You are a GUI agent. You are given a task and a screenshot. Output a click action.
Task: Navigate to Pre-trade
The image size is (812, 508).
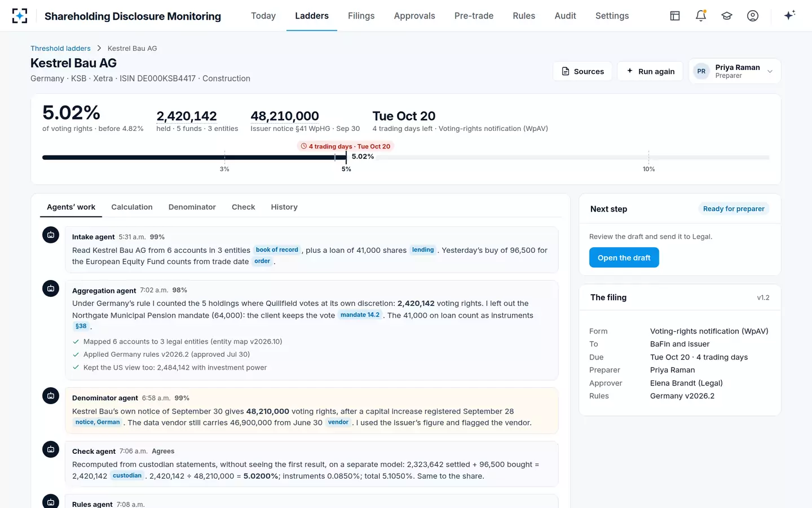point(474,16)
